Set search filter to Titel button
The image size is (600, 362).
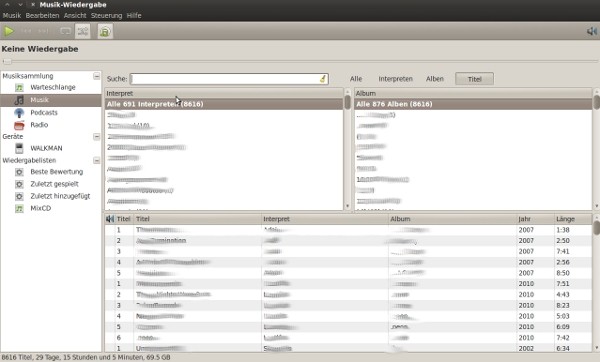[x=474, y=79]
